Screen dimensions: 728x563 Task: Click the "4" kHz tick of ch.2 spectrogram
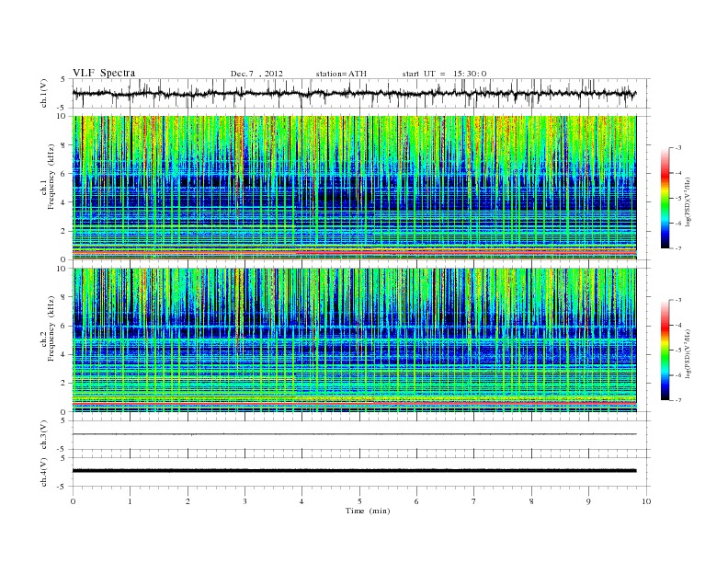64,355
